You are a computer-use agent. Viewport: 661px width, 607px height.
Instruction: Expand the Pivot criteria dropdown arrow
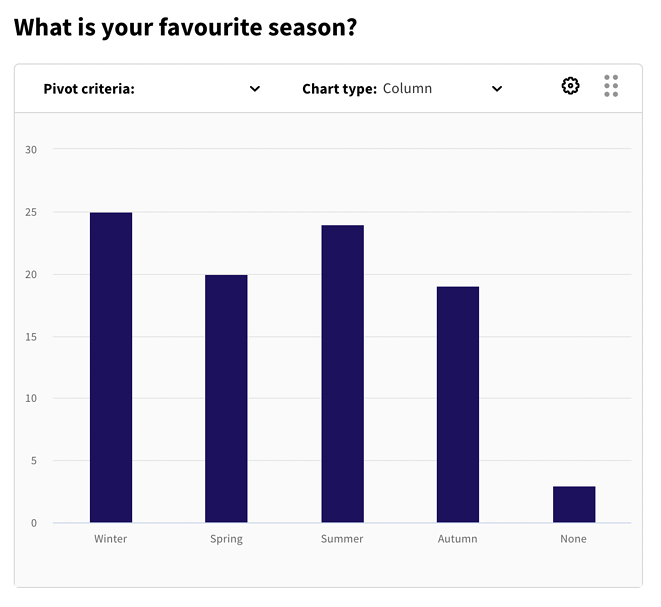(255, 89)
